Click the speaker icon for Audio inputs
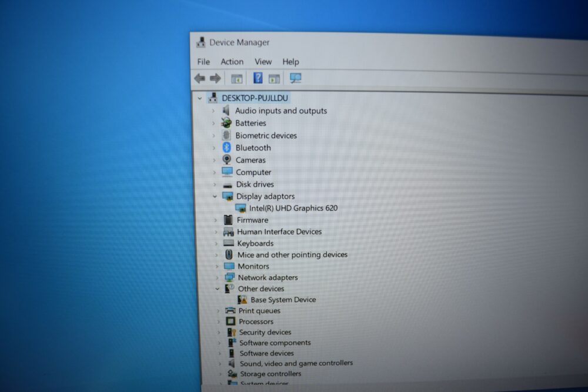This screenshot has width=588, height=392. [x=226, y=110]
